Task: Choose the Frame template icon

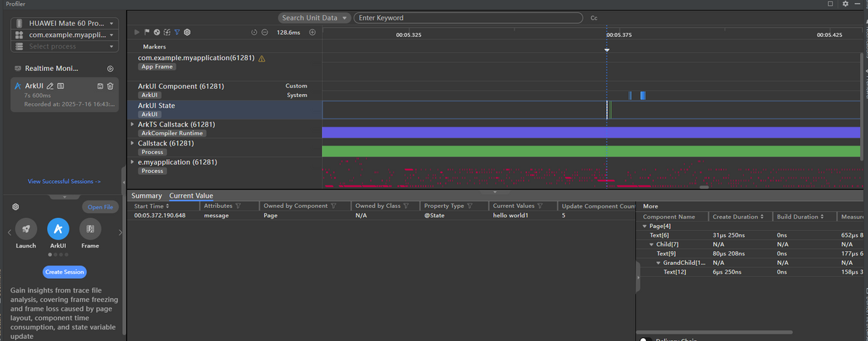Action: [x=90, y=230]
